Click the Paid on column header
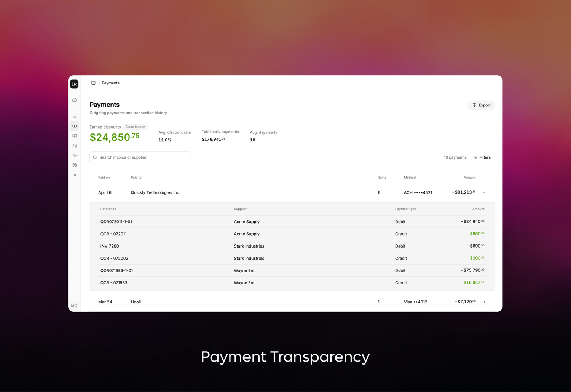The width and height of the screenshot is (571, 392). tap(104, 178)
